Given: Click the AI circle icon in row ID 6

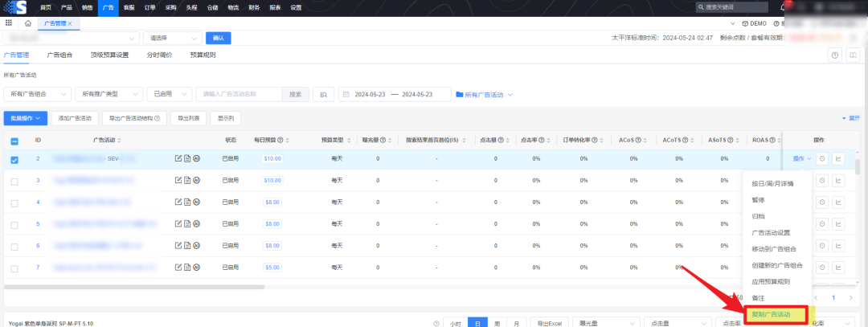Looking at the screenshot, I should tap(196, 245).
